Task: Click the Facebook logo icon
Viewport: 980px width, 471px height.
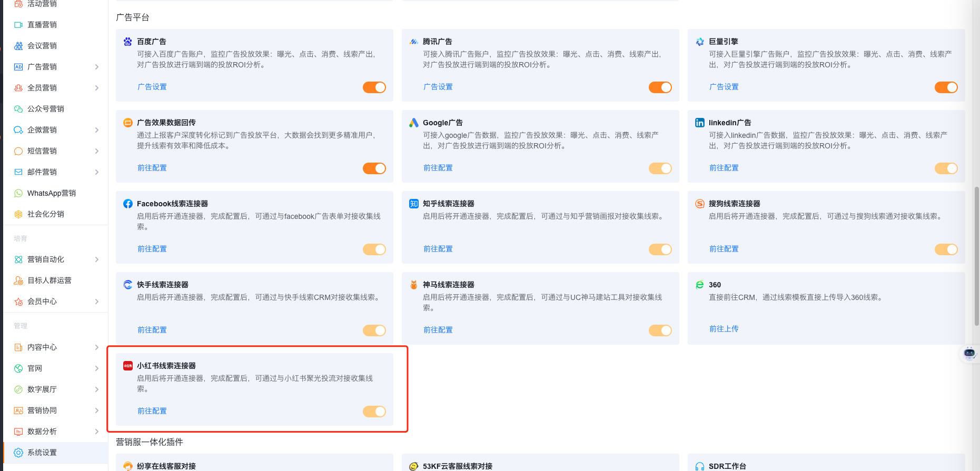Action: pyautogui.click(x=127, y=204)
